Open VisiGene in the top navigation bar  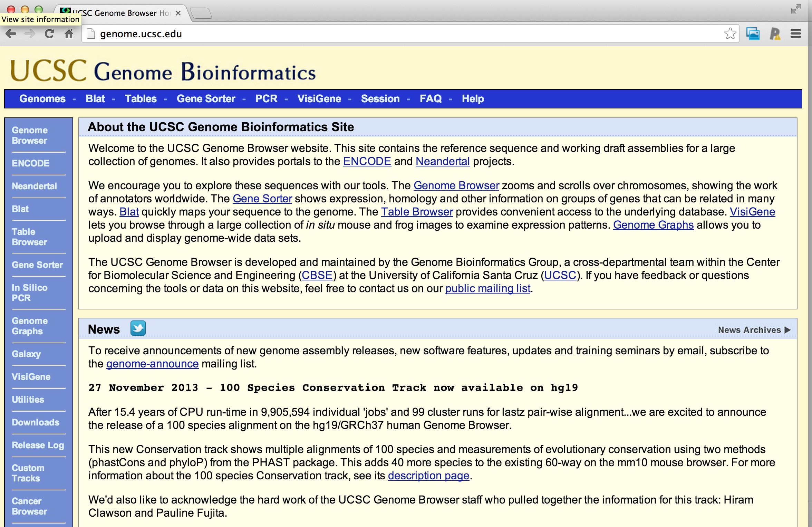tap(319, 99)
